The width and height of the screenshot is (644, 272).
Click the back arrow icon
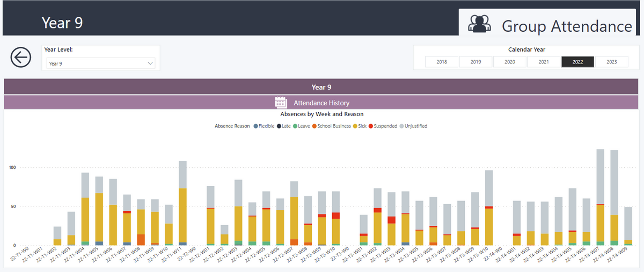(x=20, y=56)
